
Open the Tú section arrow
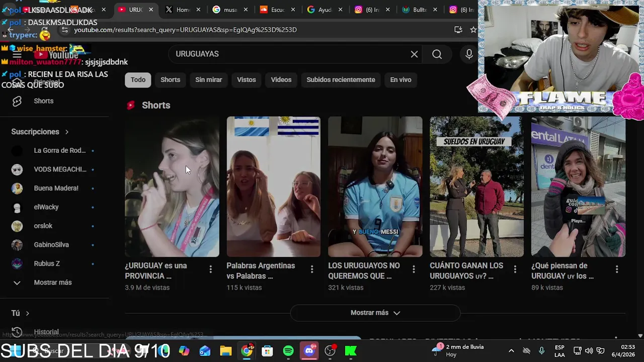[x=27, y=313]
